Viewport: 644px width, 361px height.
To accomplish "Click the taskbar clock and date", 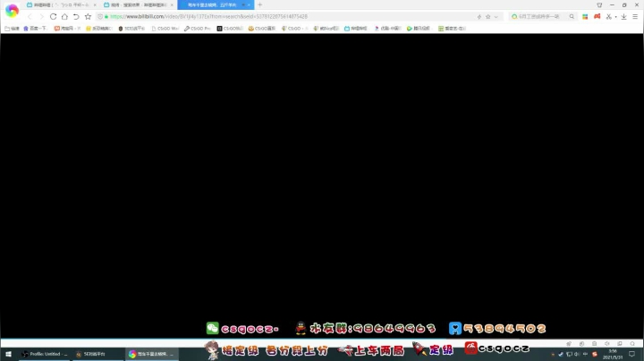I will point(613,355).
